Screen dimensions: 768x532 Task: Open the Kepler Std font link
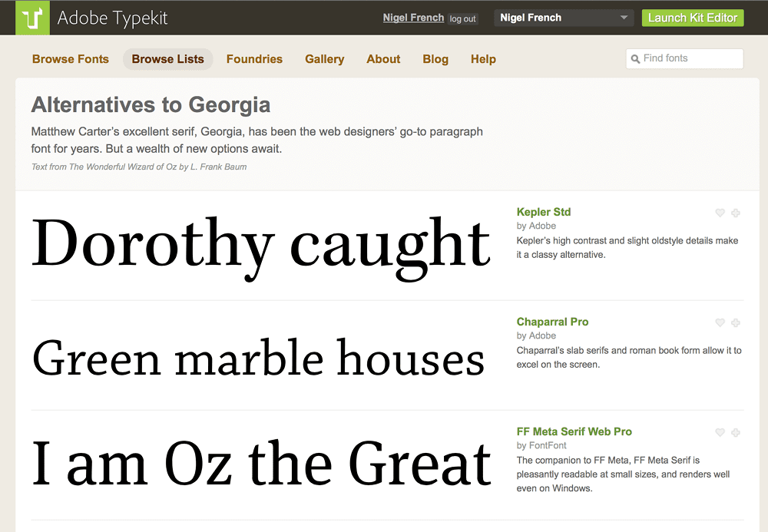(544, 212)
